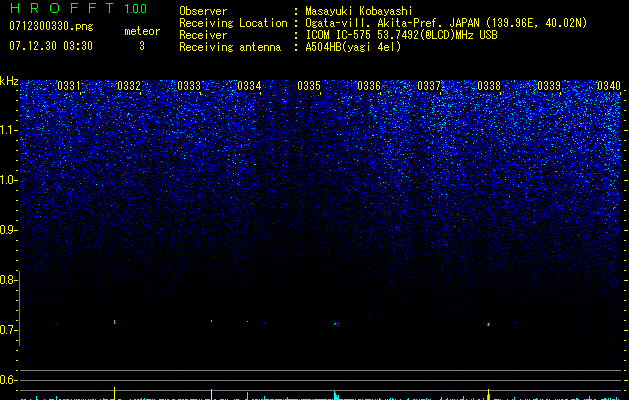
Task: Select the 0336 time marker
Action: [369, 86]
